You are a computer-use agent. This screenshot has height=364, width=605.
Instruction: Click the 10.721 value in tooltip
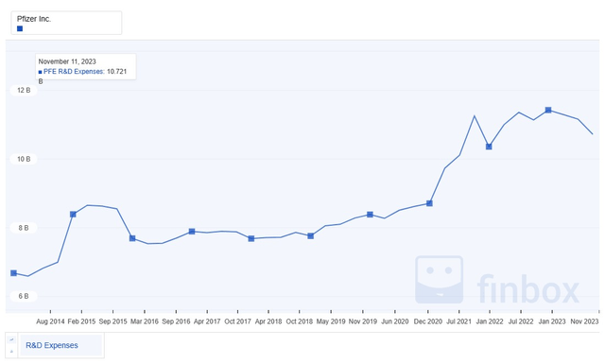(116, 72)
